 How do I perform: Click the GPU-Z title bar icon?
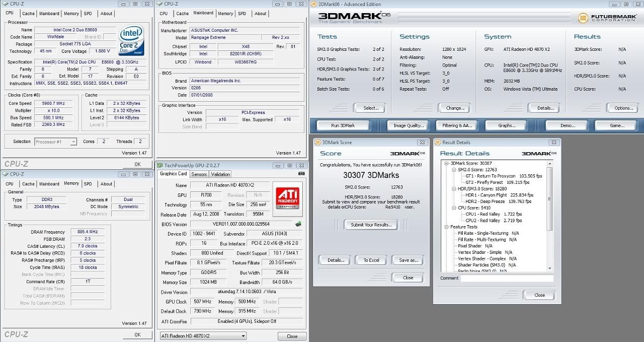coord(160,165)
